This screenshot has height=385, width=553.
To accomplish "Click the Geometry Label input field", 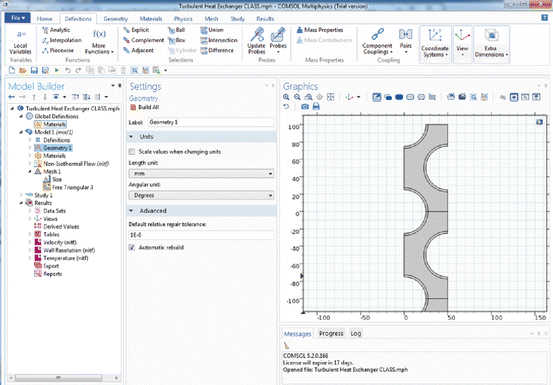I will coord(211,122).
